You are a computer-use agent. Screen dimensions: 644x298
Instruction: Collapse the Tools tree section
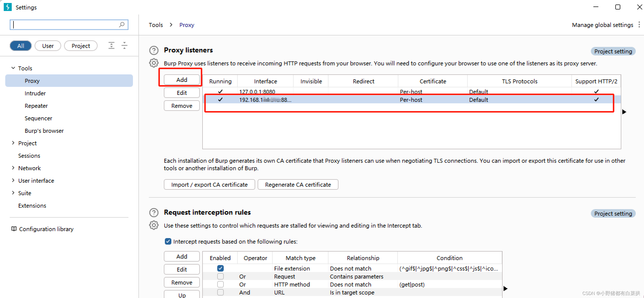click(x=13, y=68)
